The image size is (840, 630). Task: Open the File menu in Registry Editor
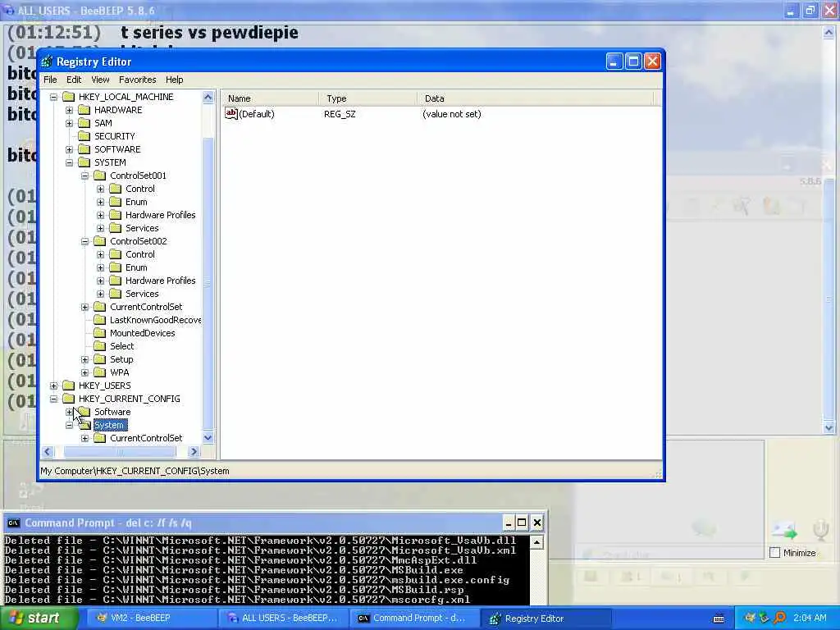tap(50, 80)
